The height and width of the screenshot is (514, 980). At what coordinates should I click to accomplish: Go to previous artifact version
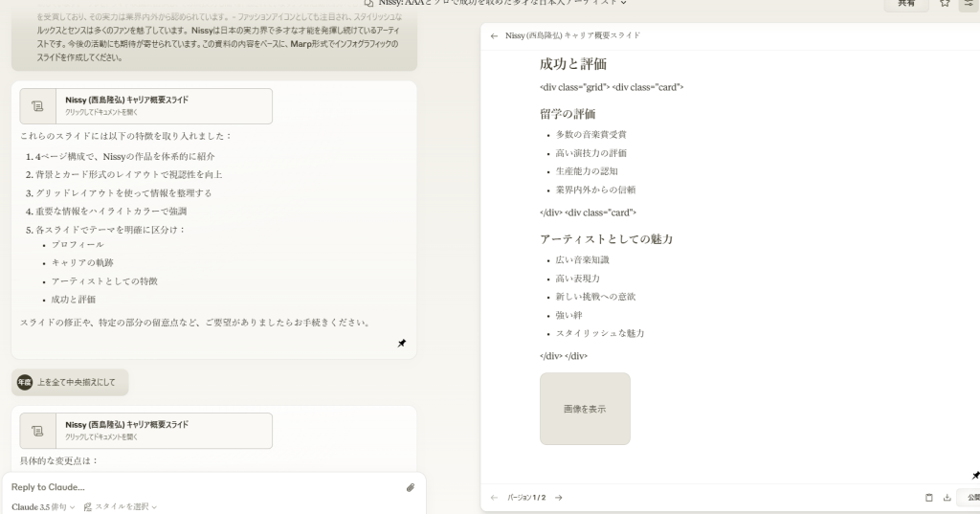pyautogui.click(x=494, y=498)
